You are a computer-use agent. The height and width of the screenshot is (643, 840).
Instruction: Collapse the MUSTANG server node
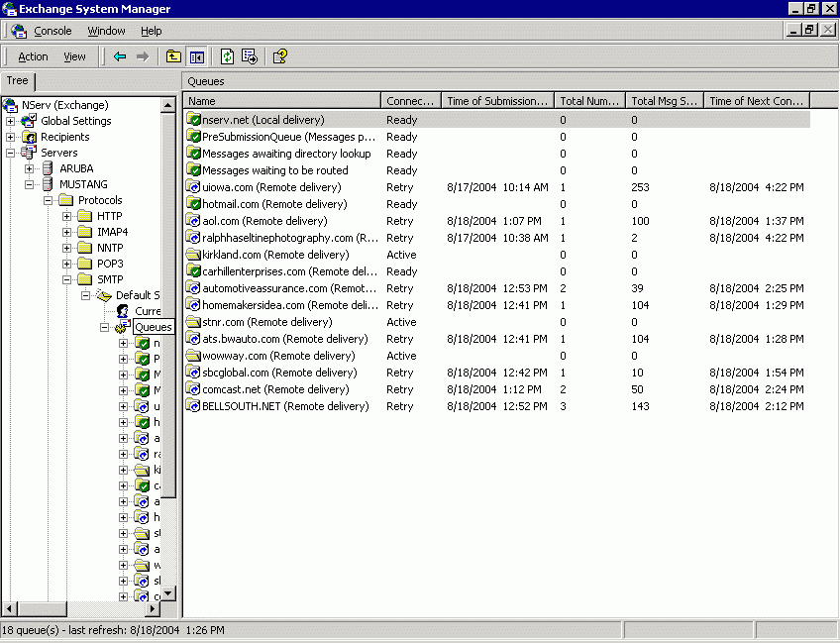coord(29,184)
